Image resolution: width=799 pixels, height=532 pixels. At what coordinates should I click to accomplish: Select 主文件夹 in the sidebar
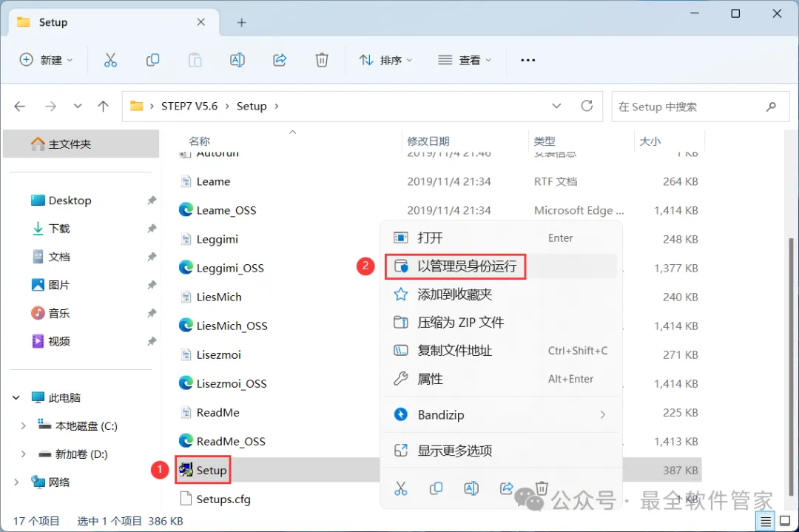(x=81, y=144)
